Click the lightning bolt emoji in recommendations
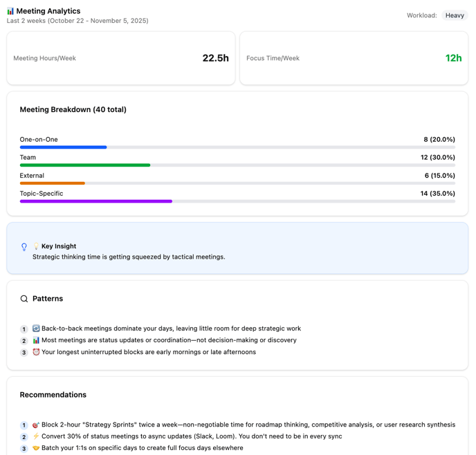 coord(36,436)
